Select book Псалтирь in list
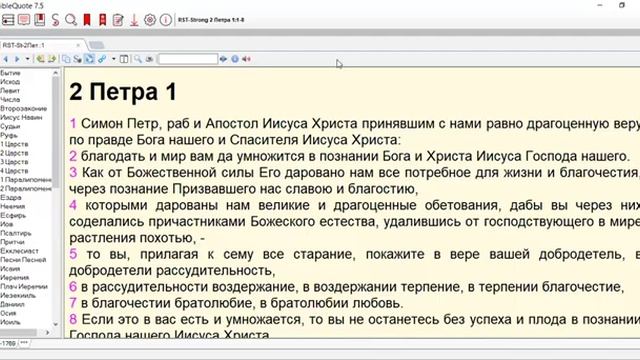This screenshot has height=360, width=640. pyautogui.click(x=16, y=233)
